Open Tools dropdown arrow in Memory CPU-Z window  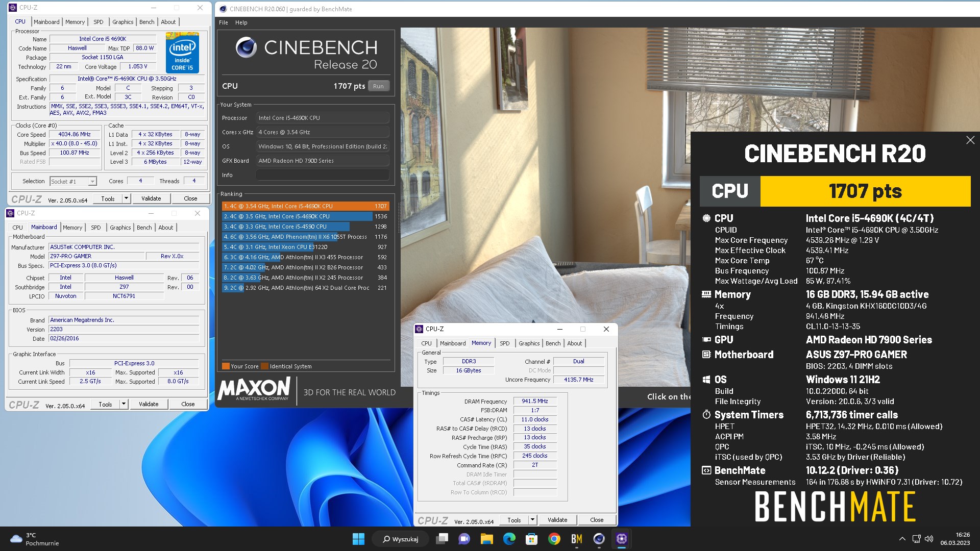[532, 520]
